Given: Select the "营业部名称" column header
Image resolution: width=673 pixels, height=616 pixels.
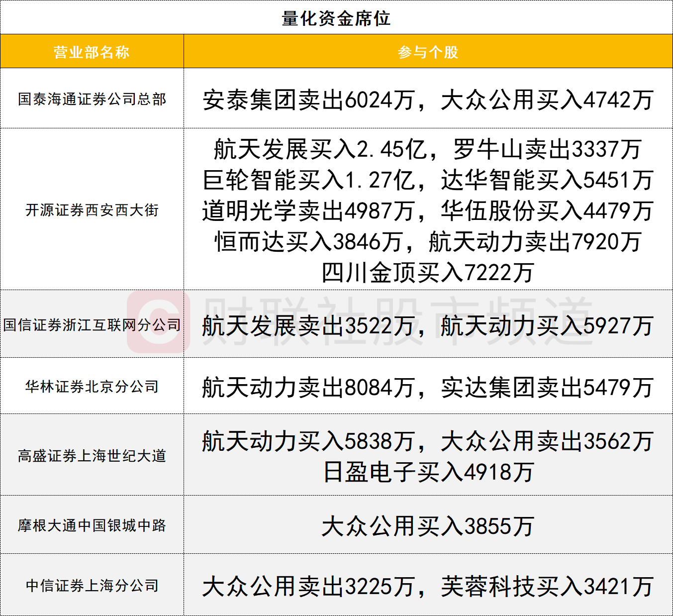Looking at the screenshot, I should pos(92,52).
